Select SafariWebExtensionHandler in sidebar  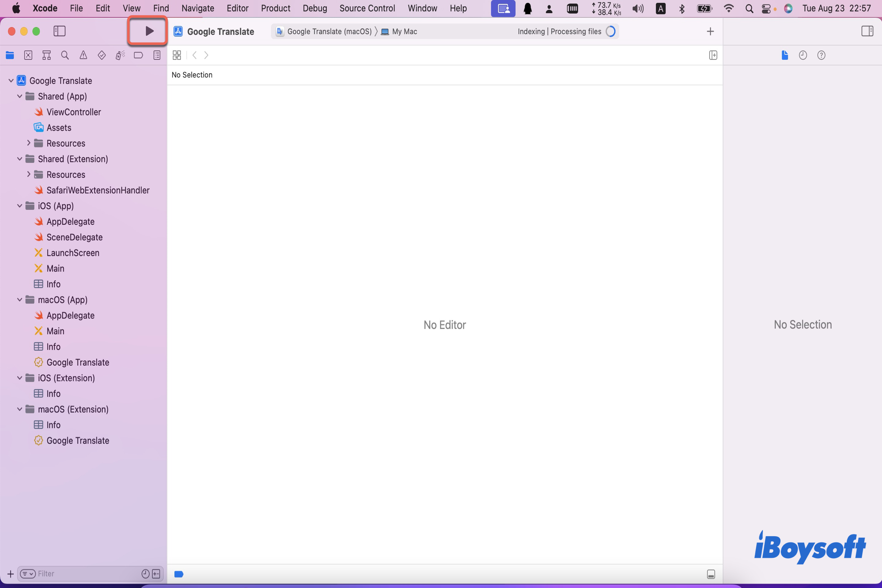coord(98,190)
